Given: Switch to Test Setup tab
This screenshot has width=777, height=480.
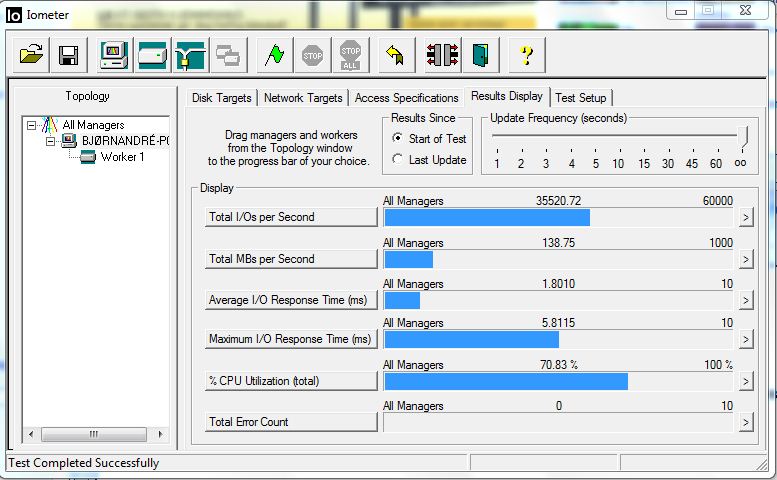Looking at the screenshot, I should pos(581,98).
